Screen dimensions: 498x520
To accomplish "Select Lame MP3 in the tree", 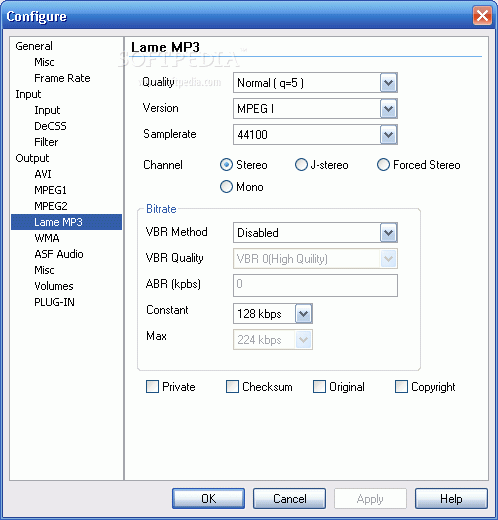I will point(66,222).
